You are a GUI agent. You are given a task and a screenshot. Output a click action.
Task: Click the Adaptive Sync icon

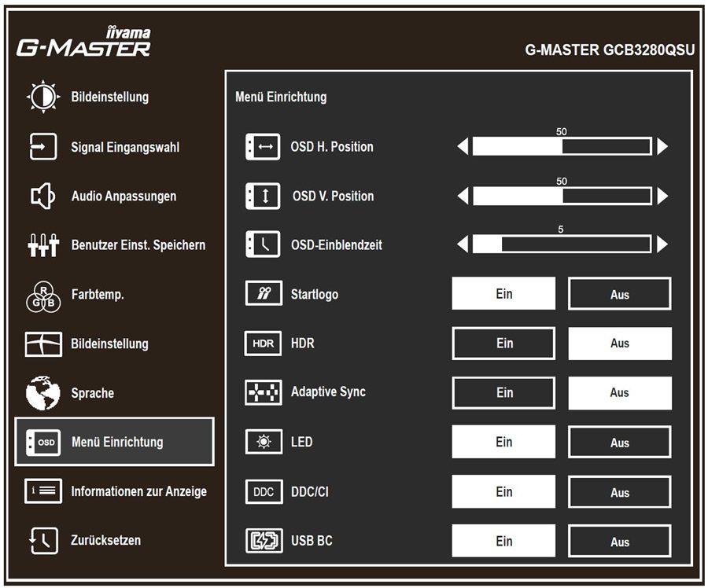pos(264,392)
